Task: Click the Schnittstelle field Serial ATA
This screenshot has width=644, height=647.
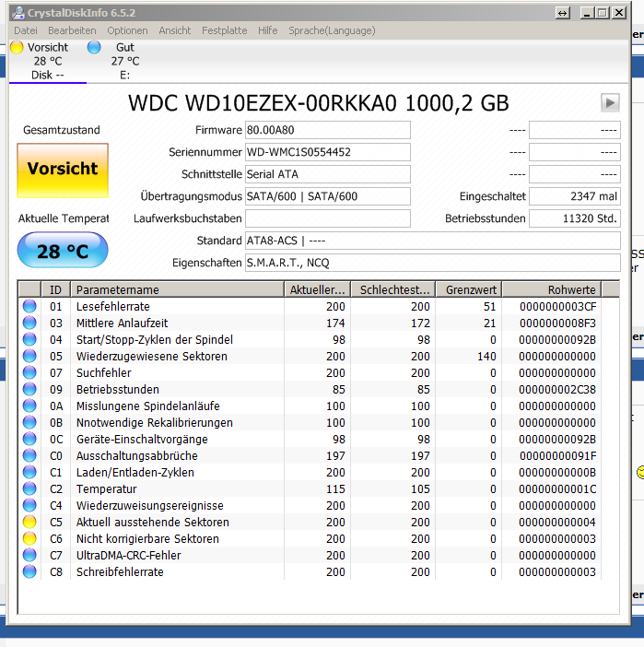Action: click(x=328, y=174)
